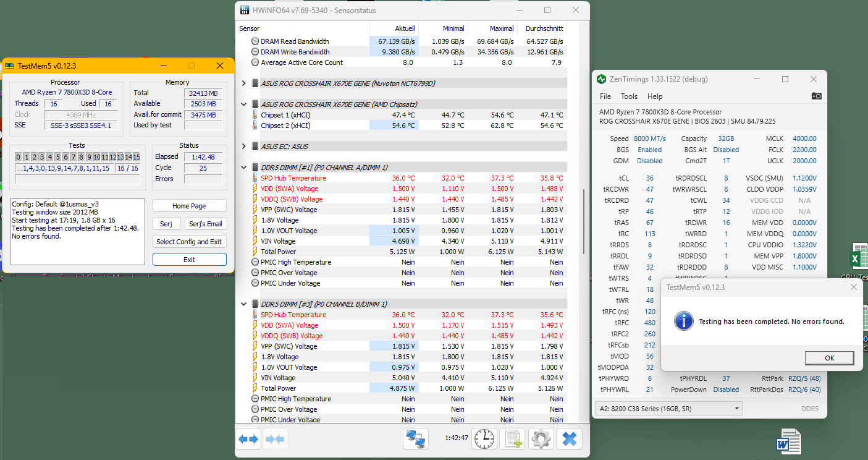
Task: Click the Serj's Email button
Action: (x=206, y=224)
